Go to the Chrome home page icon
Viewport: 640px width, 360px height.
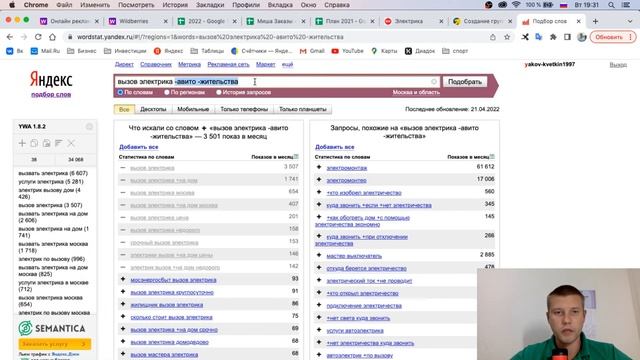coord(52,37)
